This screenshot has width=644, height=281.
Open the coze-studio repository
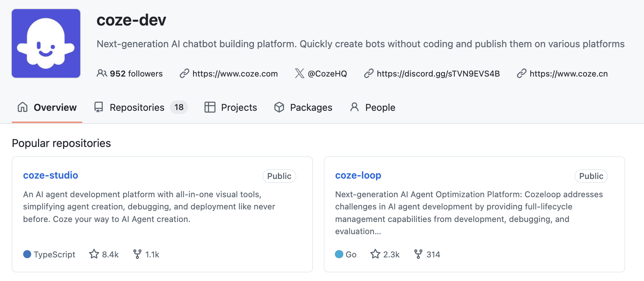coord(51,175)
